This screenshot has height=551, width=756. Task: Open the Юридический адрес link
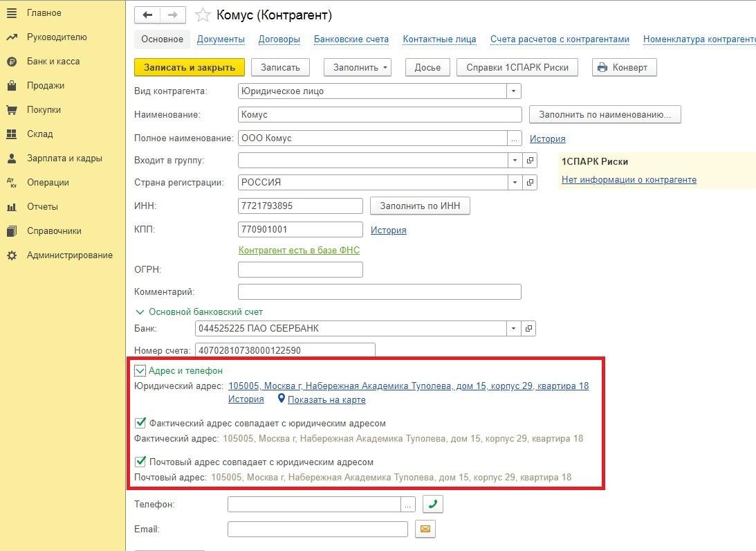click(408, 386)
